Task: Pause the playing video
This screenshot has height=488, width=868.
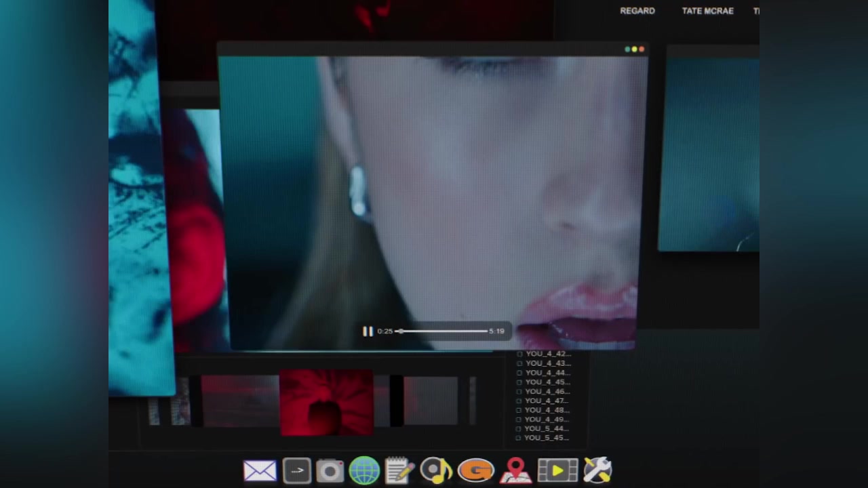Action: 368,331
